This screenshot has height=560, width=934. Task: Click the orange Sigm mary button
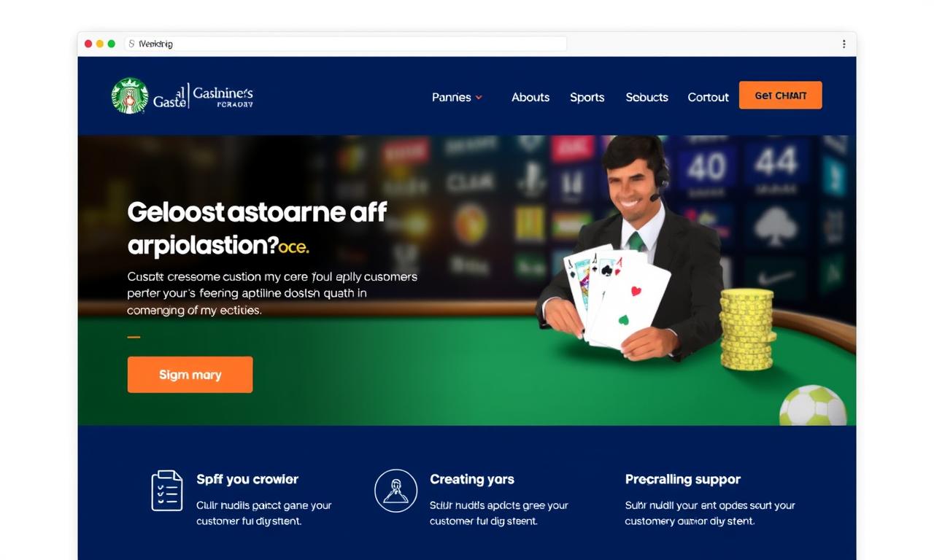[x=190, y=375]
